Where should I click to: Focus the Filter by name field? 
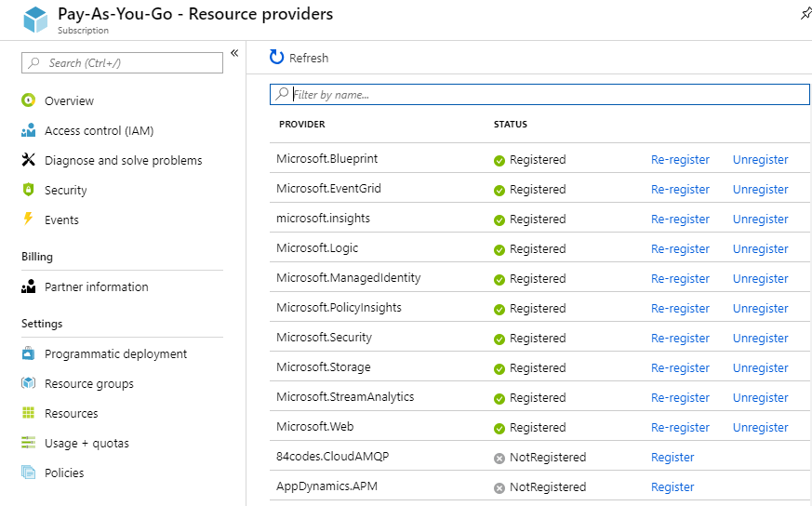click(549, 94)
